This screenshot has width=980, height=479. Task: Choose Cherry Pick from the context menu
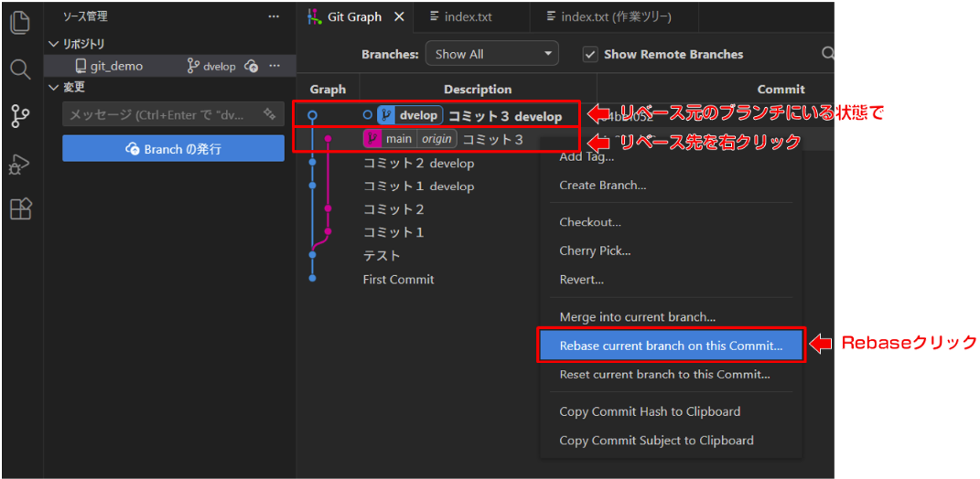595,250
